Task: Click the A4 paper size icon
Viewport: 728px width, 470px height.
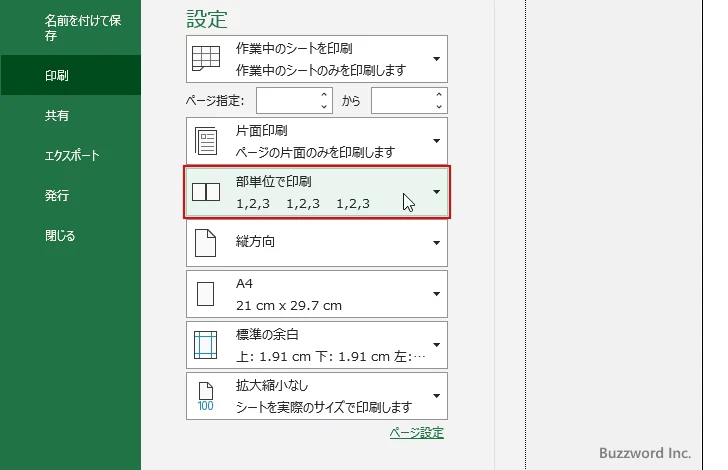Action: (205, 294)
